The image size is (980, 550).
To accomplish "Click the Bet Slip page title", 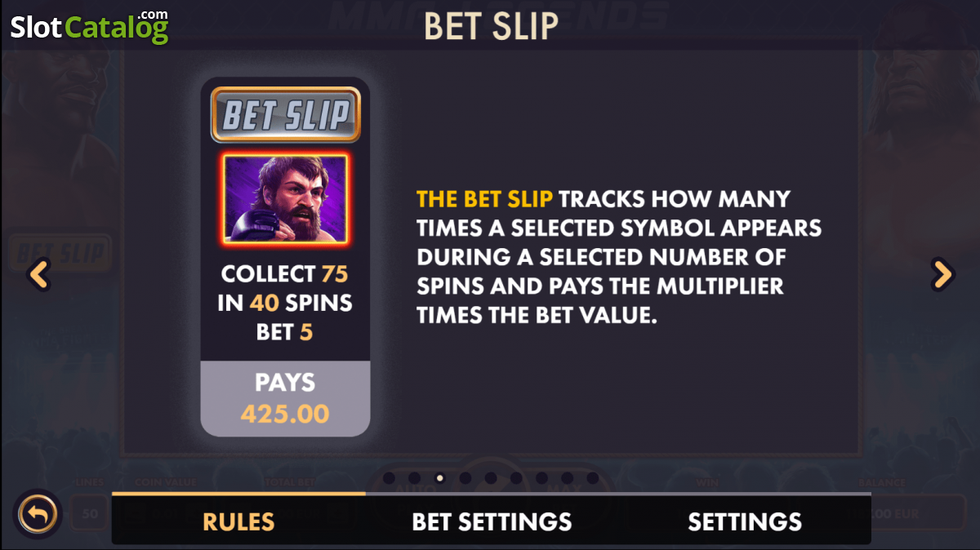I will [x=491, y=26].
